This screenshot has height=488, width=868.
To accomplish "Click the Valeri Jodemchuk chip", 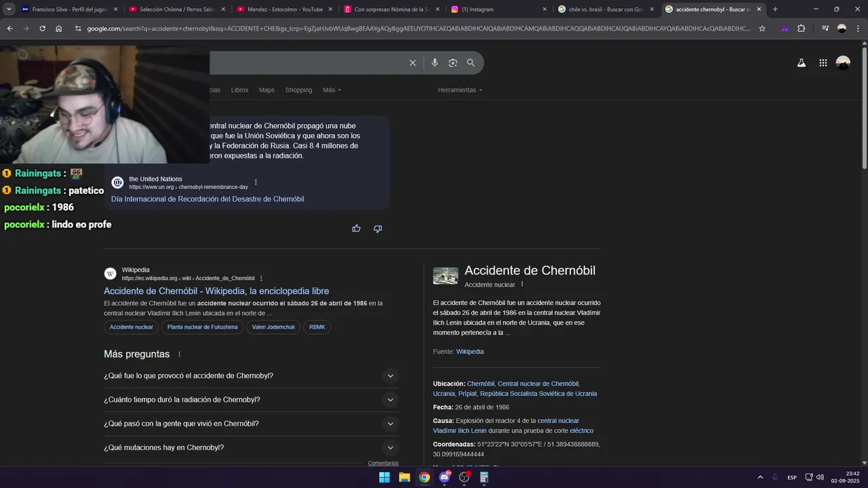I will (273, 327).
